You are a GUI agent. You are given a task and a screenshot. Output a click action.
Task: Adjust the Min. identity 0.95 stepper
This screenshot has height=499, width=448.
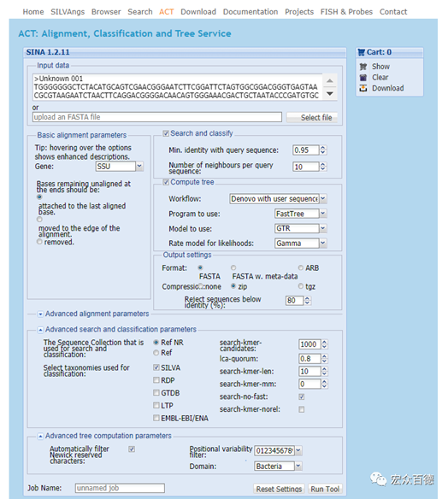pyautogui.click(x=323, y=150)
